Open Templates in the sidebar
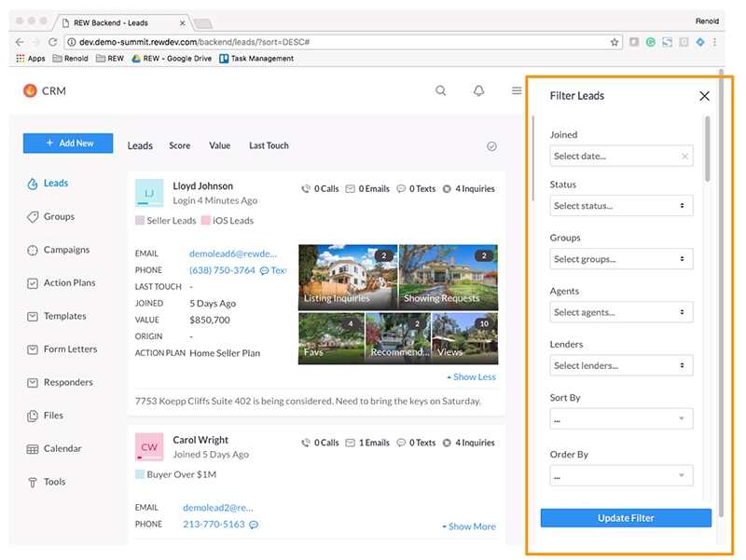Image resolution: width=746 pixels, height=560 pixels. point(57,316)
